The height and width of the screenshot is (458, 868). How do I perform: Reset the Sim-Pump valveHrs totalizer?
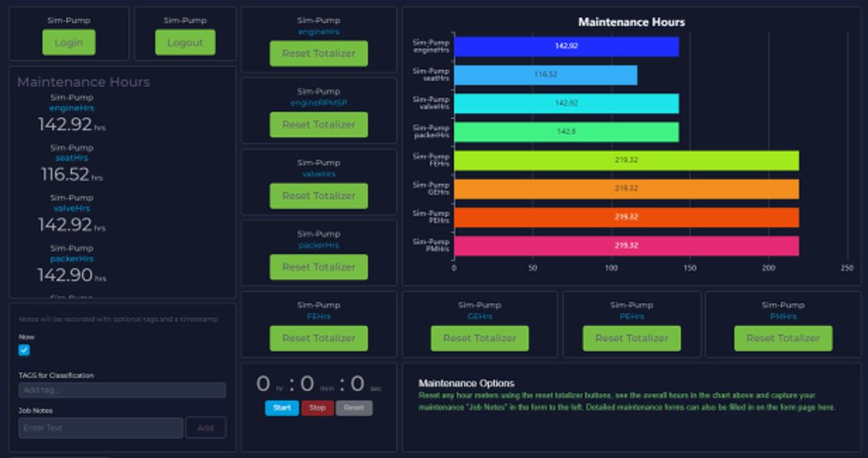click(317, 196)
